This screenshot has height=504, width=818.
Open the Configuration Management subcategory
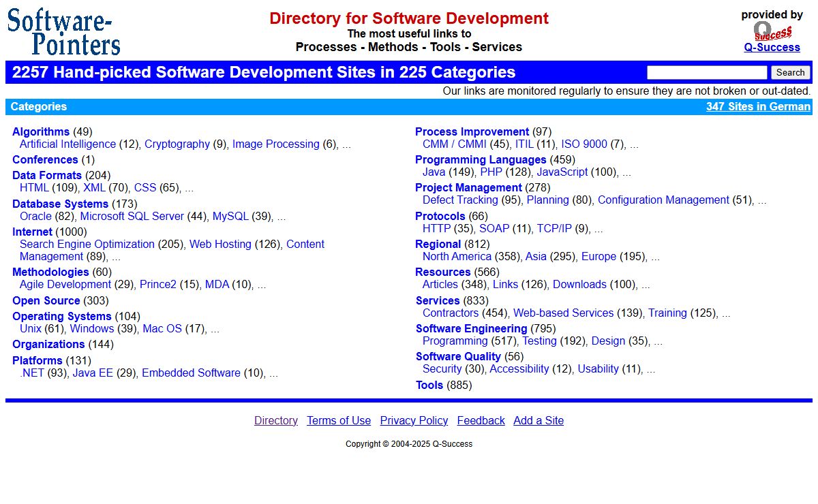coord(663,200)
